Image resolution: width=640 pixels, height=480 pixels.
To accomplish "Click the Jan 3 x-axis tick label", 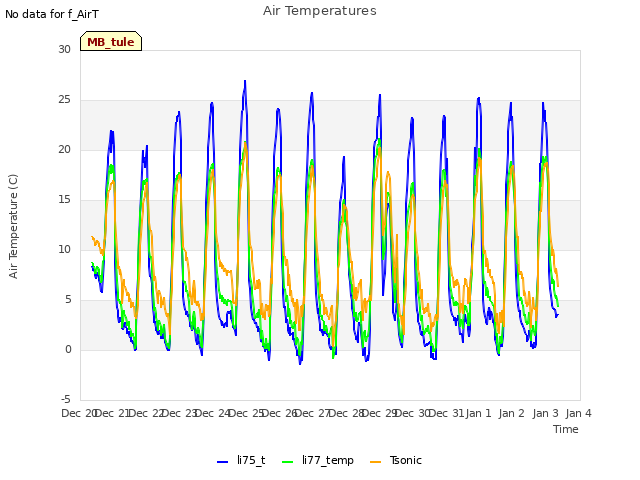I will tap(545, 413).
